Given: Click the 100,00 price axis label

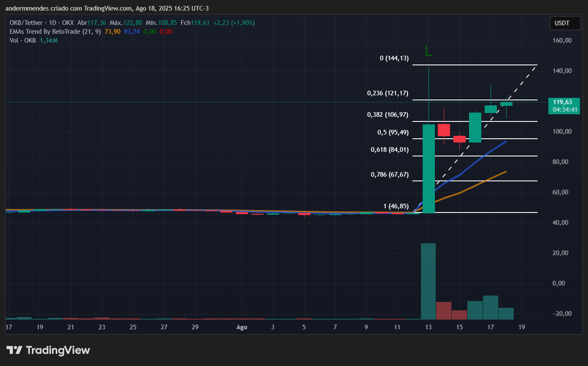Looking at the screenshot, I should [563, 132].
